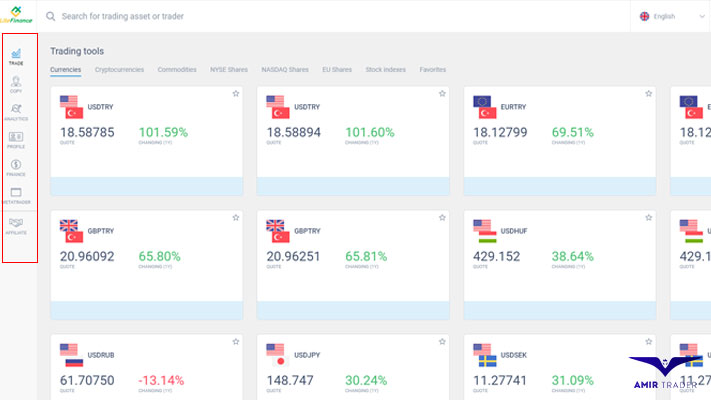Favorite the USDTRY card quoted 18.58894
The height and width of the screenshot is (400, 711).
(442, 93)
